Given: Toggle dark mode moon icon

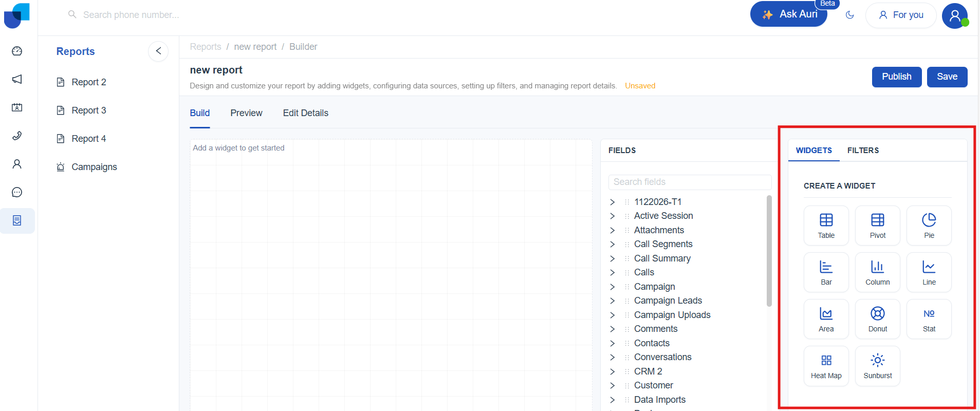Looking at the screenshot, I should click(x=849, y=15).
